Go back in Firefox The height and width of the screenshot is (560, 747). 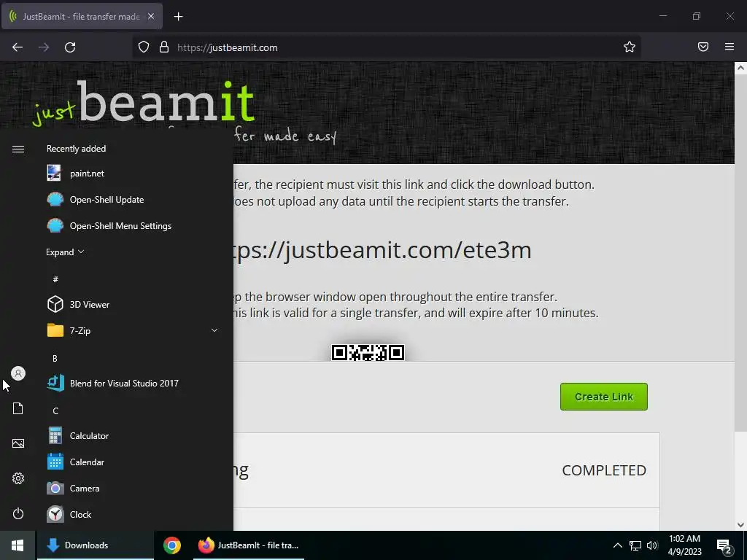(x=18, y=47)
